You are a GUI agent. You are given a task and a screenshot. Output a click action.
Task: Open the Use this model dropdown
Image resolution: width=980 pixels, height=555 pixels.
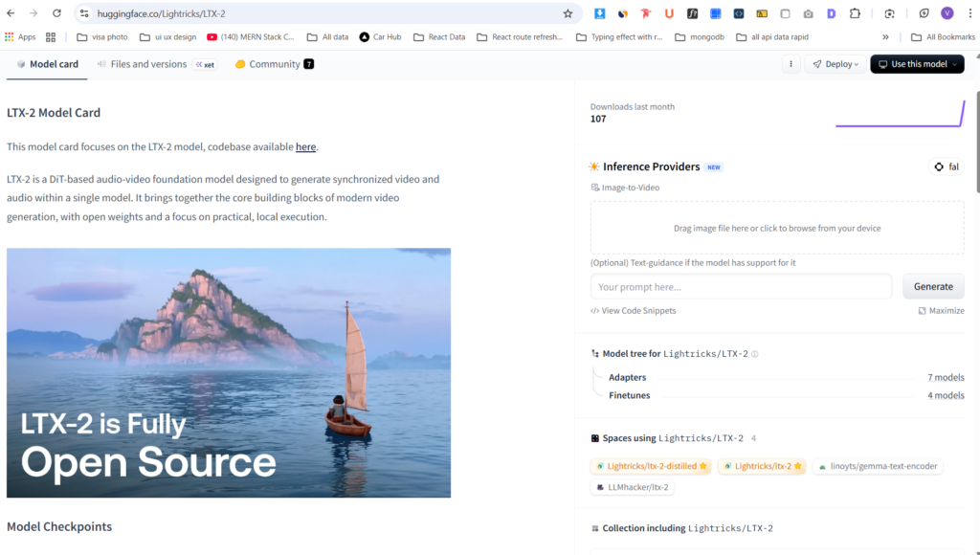coord(917,64)
